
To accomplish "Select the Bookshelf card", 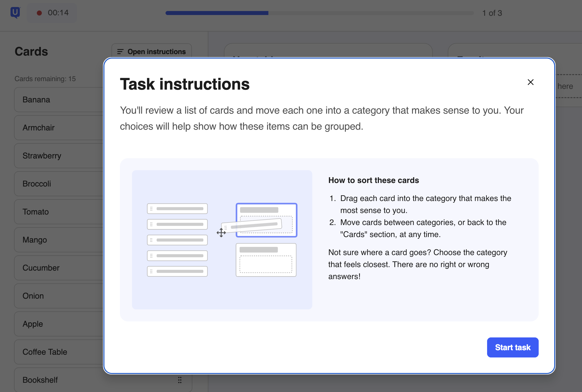I will (x=103, y=380).
